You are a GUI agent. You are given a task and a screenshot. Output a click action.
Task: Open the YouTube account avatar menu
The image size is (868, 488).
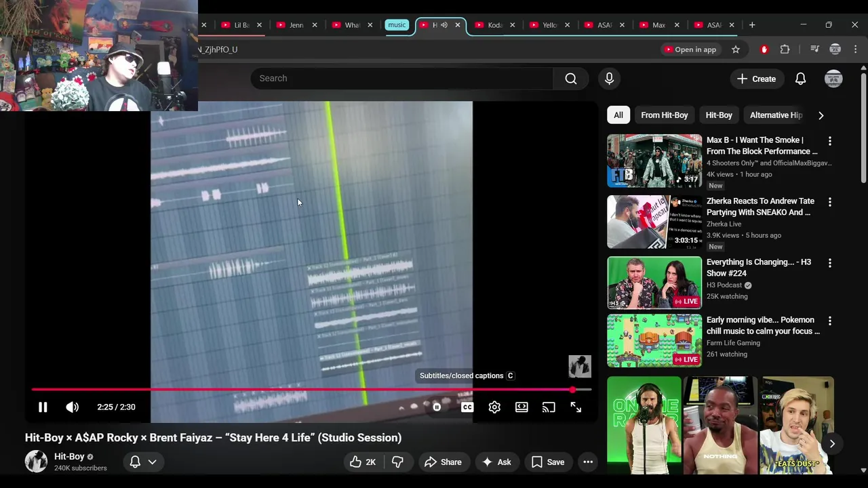[833, 79]
